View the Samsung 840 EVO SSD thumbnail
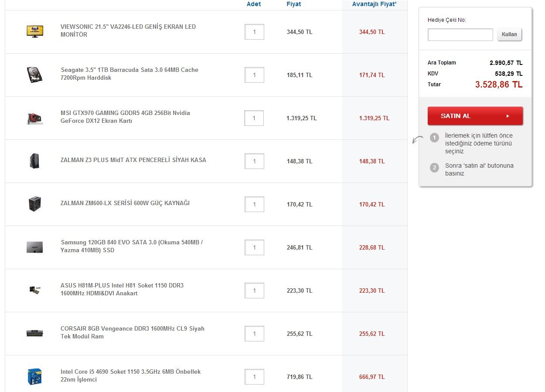Viewport: 545px width, 392px height. 34,247
